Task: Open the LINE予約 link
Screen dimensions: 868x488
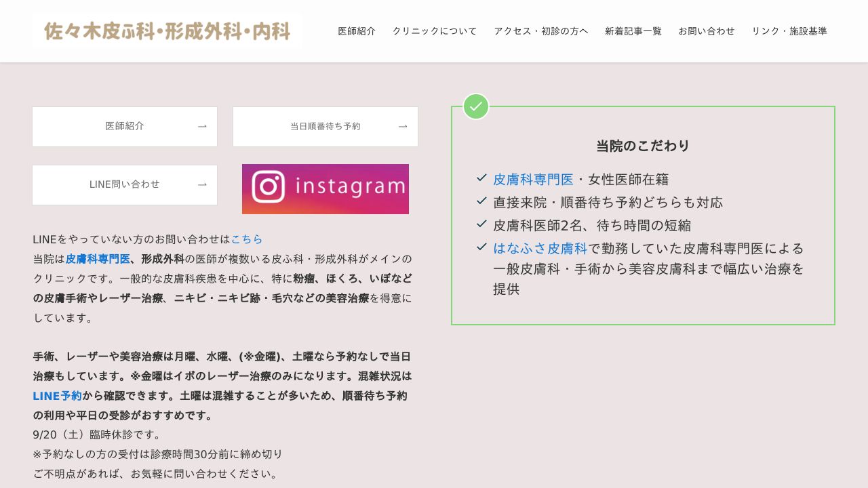Action: tap(57, 396)
